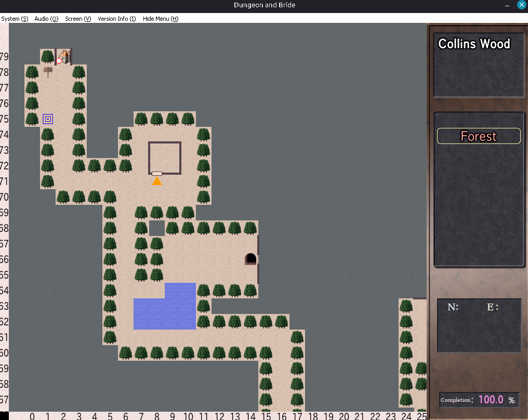Click inside the square building outline
Viewport: 528px width, 420px height.
pyautogui.click(x=165, y=156)
